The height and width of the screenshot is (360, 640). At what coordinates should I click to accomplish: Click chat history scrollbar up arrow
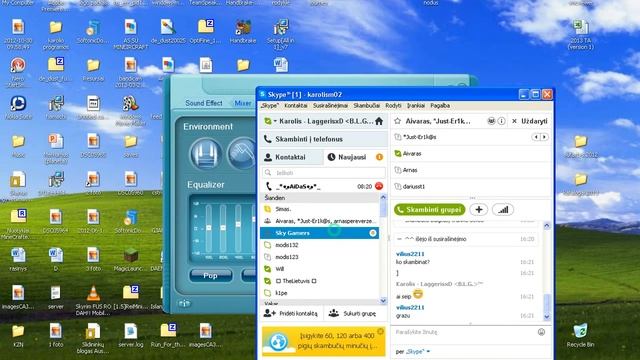tap(547, 225)
